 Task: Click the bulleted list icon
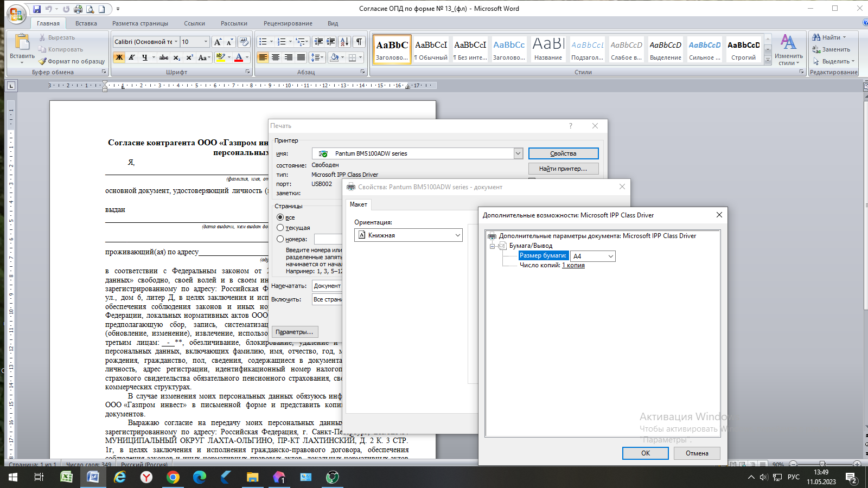(x=263, y=42)
